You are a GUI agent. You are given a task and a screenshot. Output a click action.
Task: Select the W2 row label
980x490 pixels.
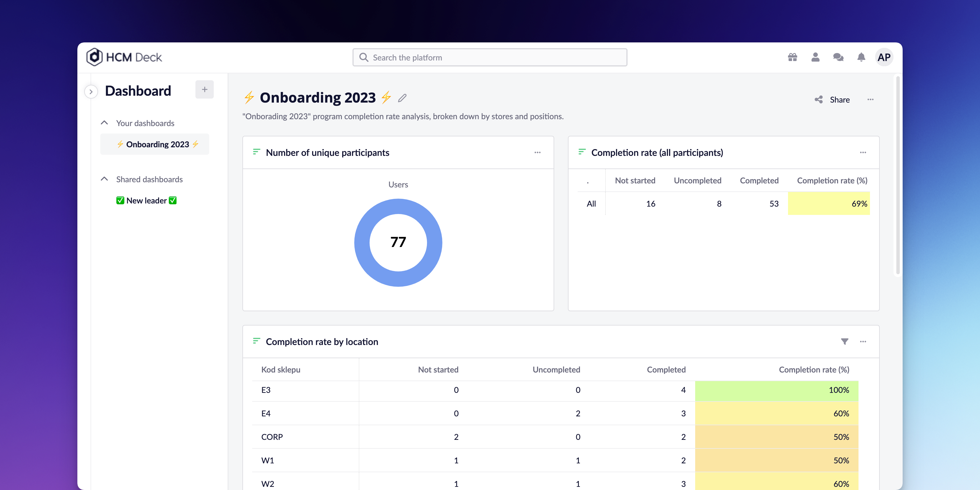click(x=267, y=484)
